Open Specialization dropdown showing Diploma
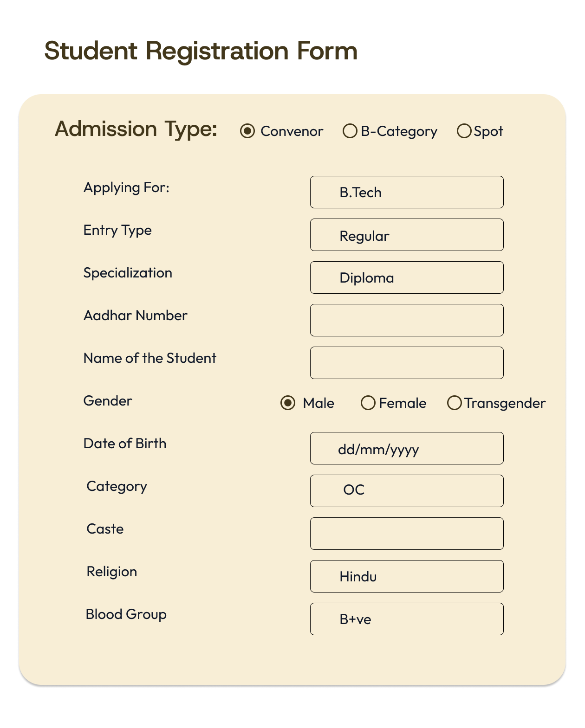 (x=407, y=277)
